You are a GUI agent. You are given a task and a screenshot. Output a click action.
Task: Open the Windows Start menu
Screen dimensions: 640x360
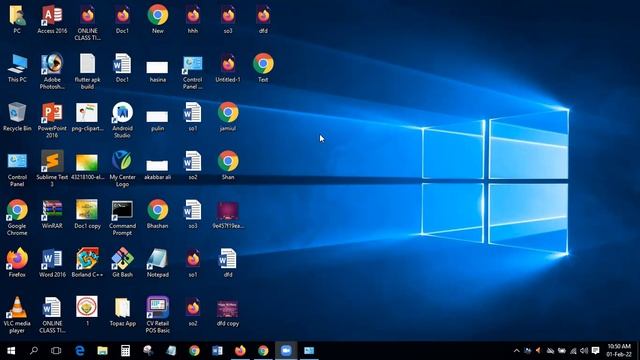(x=11, y=351)
